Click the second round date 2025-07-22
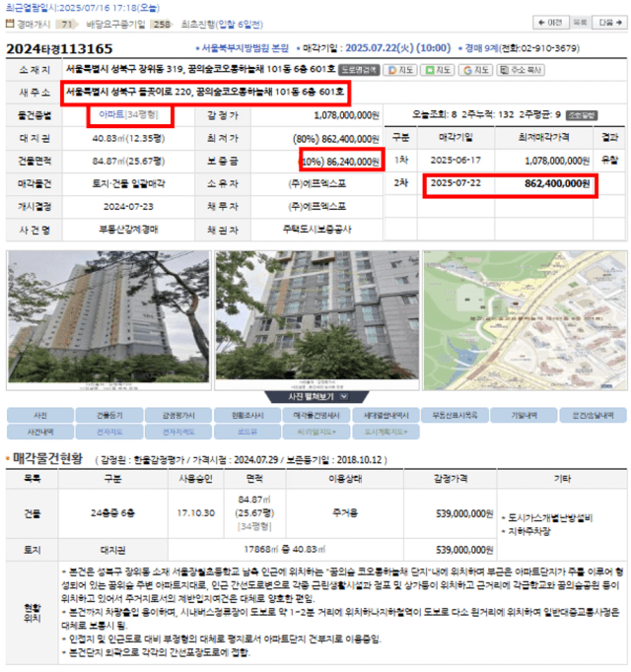This screenshot has width=631, height=672. pos(456,183)
